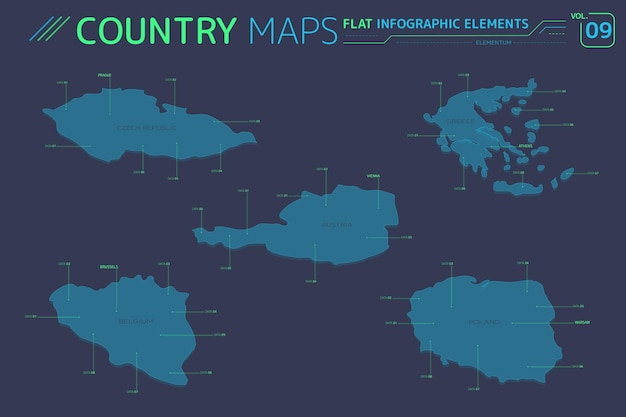Select the green COUNTRY title word

(x=156, y=30)
